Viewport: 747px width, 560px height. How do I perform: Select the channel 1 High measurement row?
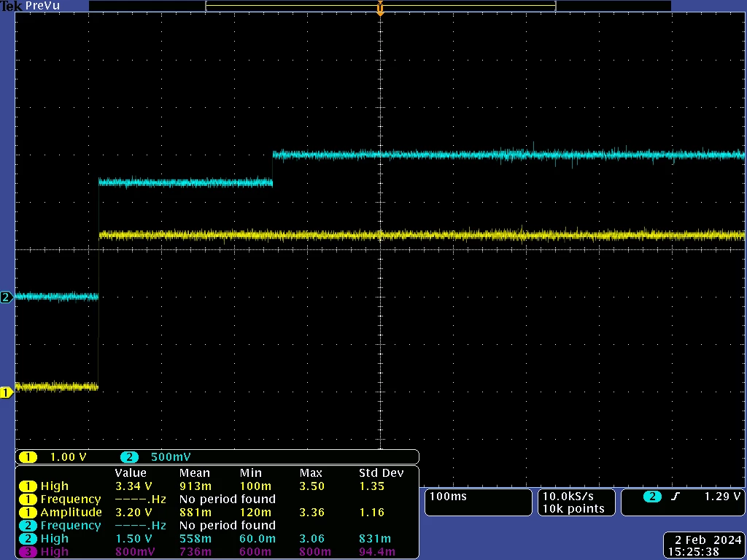coord(217,486)
